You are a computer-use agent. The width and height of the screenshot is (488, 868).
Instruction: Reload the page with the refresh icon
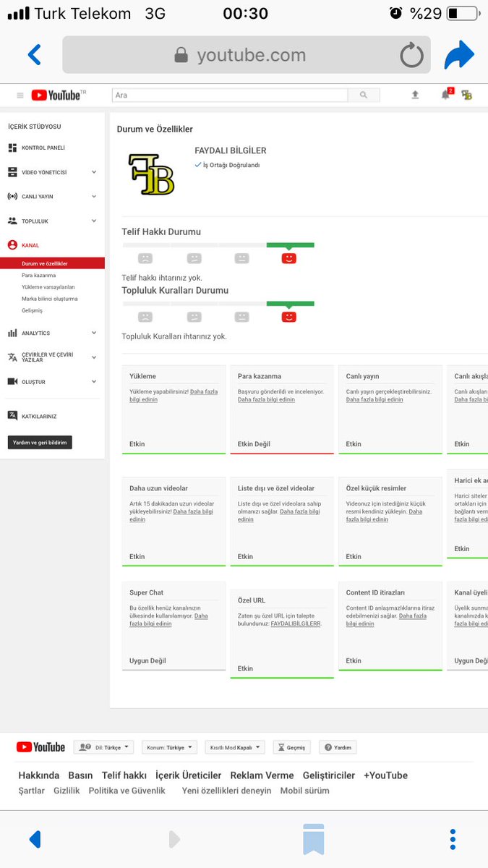point(412,55)
